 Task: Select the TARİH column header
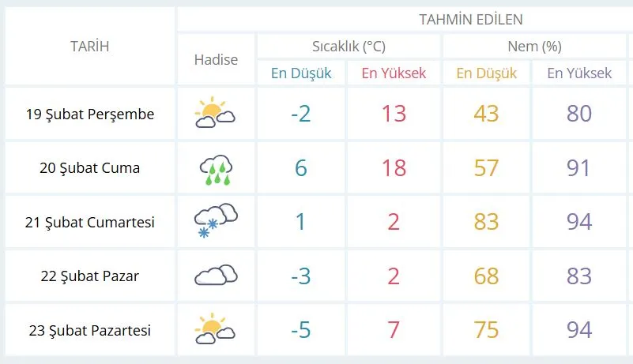pos(89,46)
